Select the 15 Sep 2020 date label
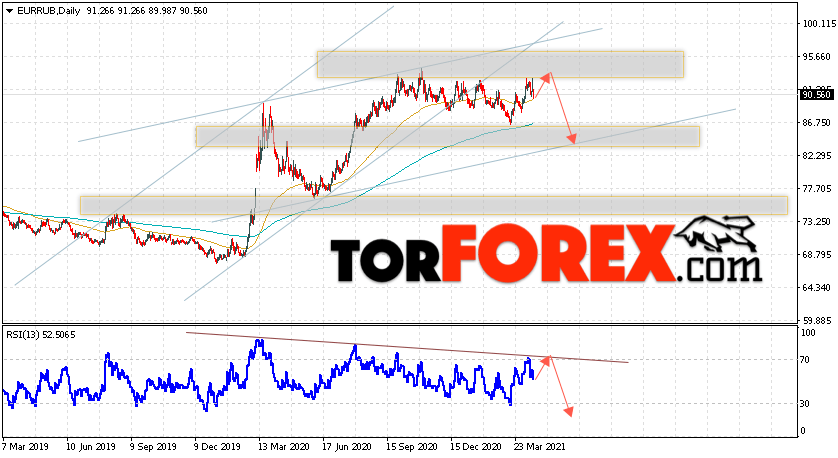This screenshot has width=838, height=458. (412, 446)
